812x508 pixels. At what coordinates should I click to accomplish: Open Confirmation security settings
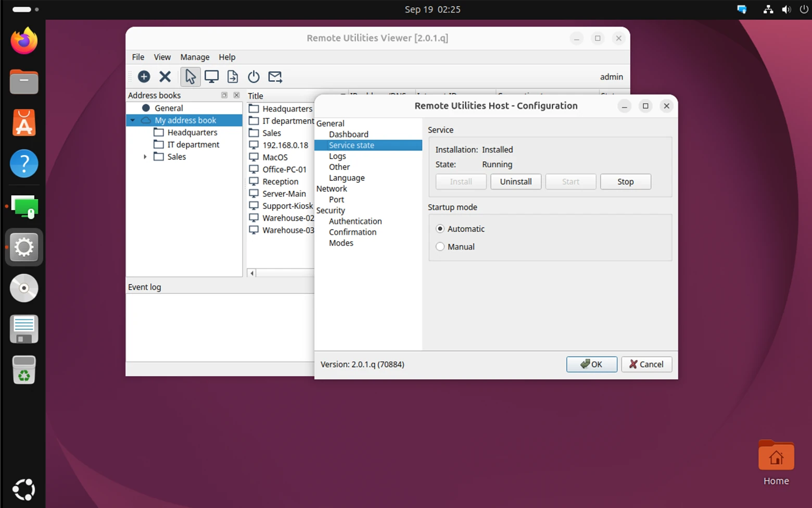tap(352, 232)
